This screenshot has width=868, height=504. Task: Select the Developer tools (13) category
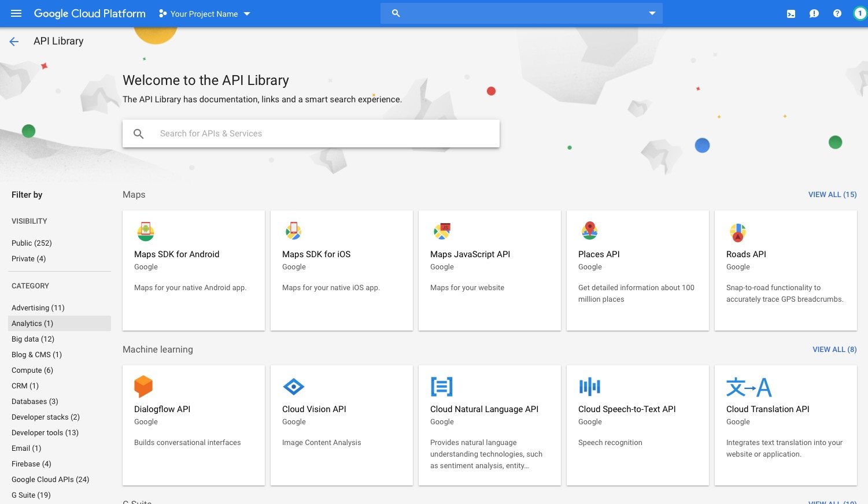(x=45, y=433)
